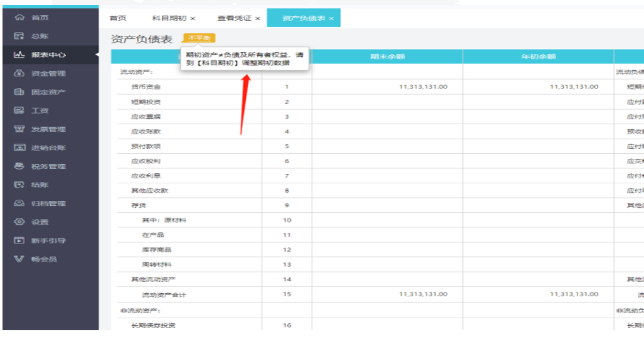
Task: Select the 应收票据 row label
Action: coord(146,116)
